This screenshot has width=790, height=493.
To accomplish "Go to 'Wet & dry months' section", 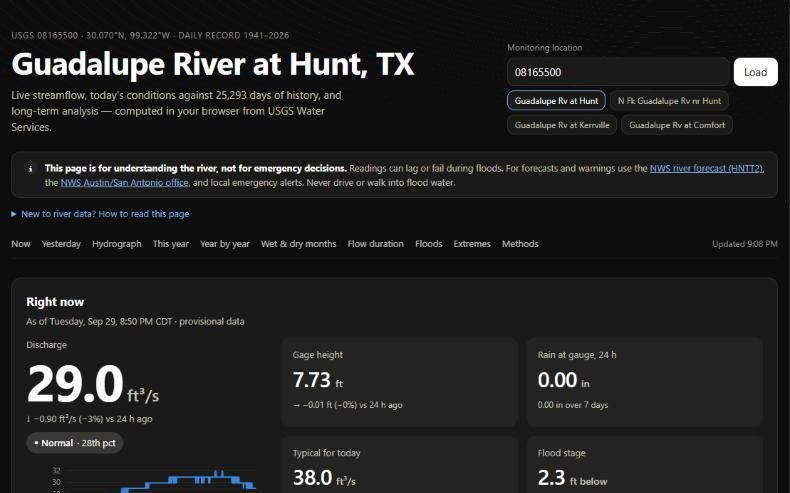I will pos(298,244).
